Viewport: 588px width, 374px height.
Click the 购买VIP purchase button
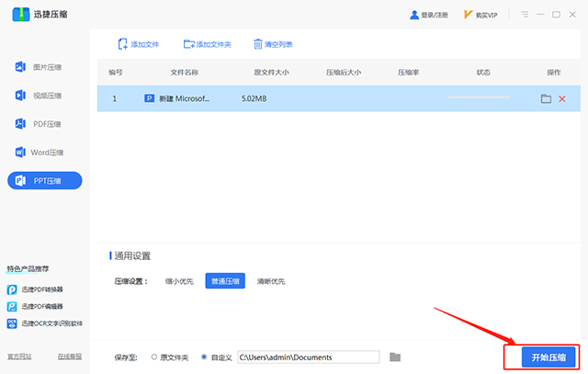[481, 15]
